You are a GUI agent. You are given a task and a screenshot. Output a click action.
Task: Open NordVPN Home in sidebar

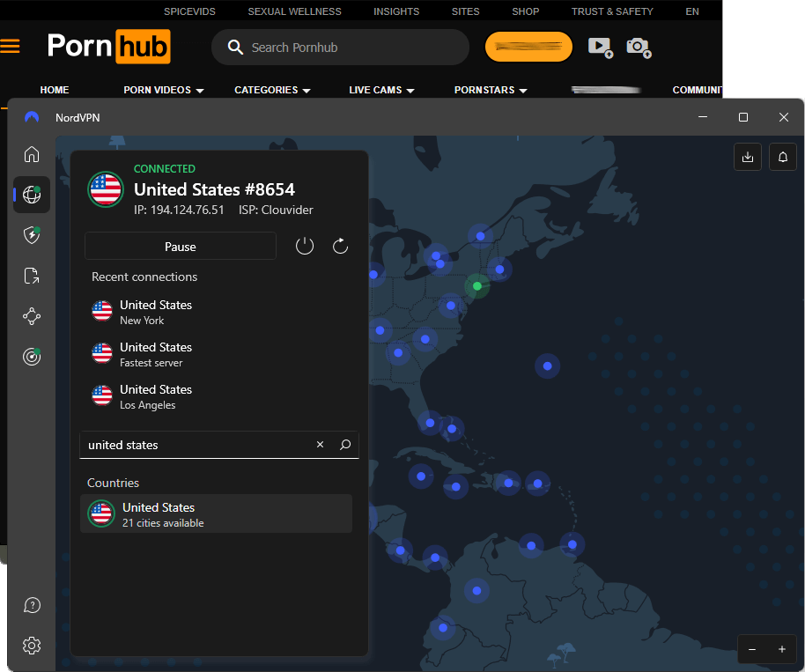tap(32, 154)
